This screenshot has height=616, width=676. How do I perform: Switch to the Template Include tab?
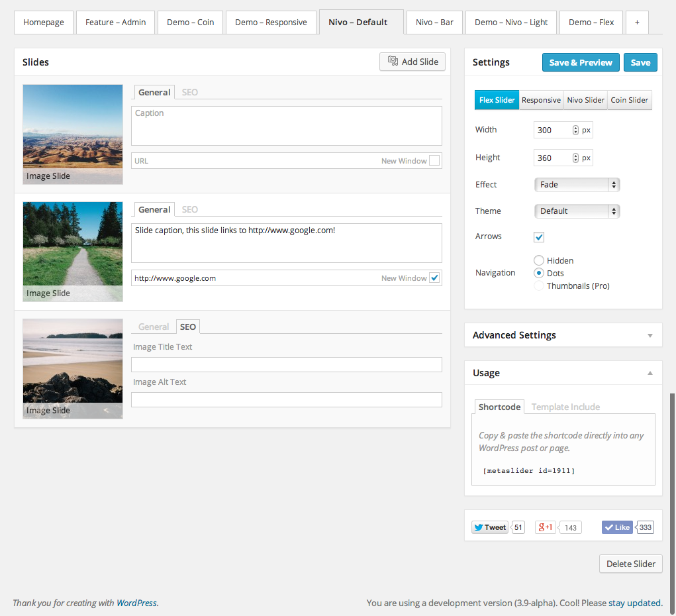point(565,407)
